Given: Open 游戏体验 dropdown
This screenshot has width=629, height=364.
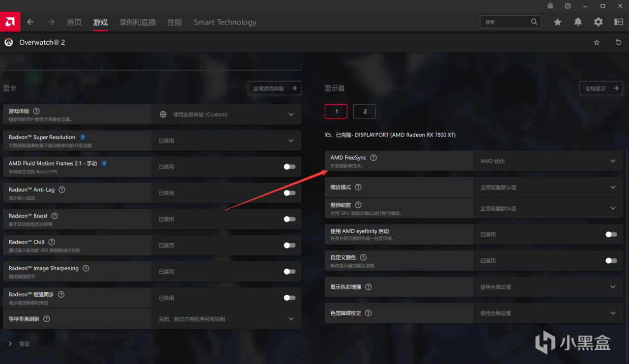Looking at the screenshot, I should pyautogui.click(x=227, y=114).
